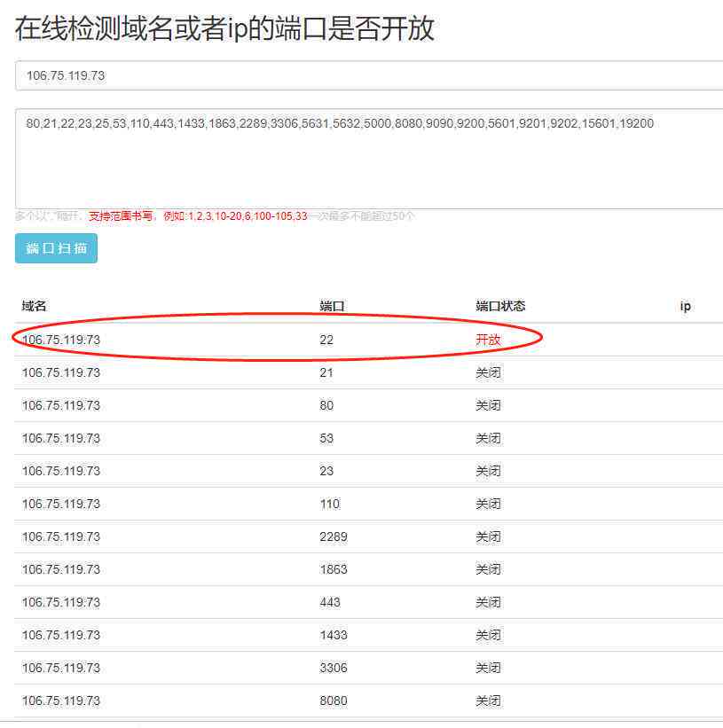Select port 3306 cell
The height and width of the screenshot is (728, 723).
334,668
